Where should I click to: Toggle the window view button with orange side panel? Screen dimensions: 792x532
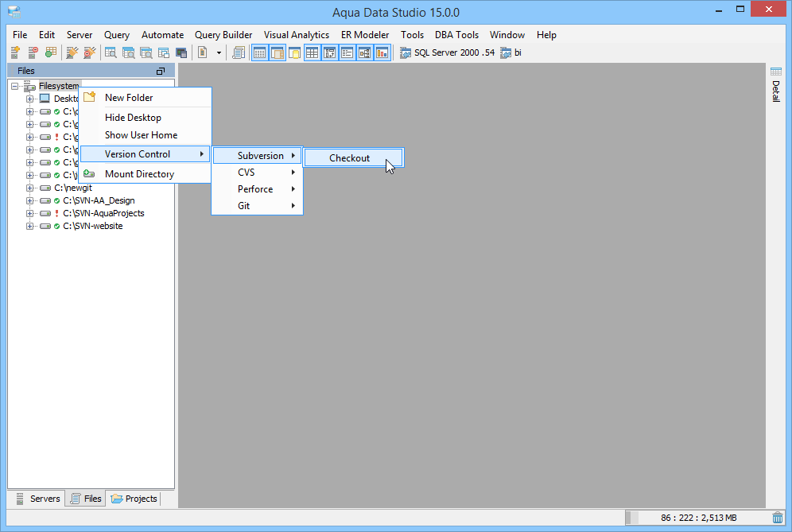(x=278, y=52)
